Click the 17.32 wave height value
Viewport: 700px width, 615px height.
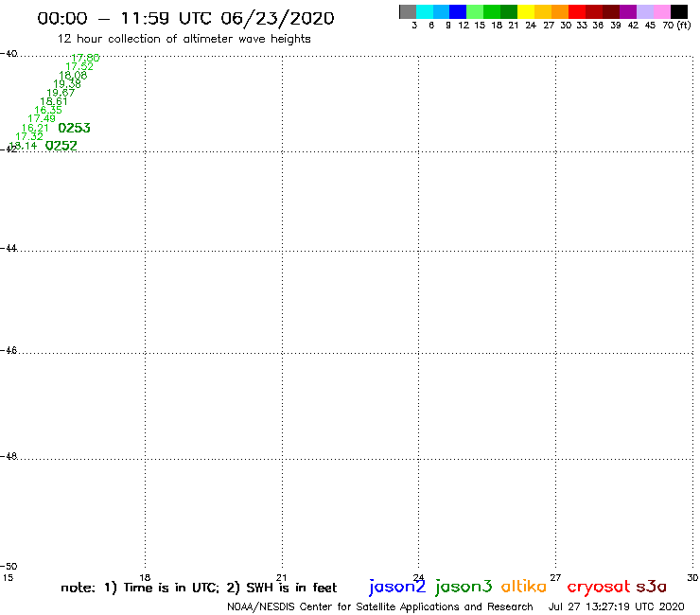(29, 136)
